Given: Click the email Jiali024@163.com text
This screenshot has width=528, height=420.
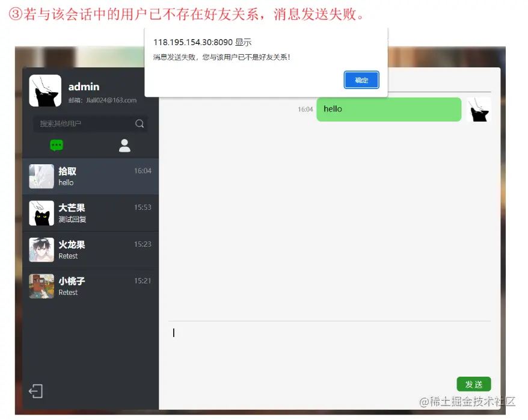Looking at the screenshot, I should pos(102,100).
